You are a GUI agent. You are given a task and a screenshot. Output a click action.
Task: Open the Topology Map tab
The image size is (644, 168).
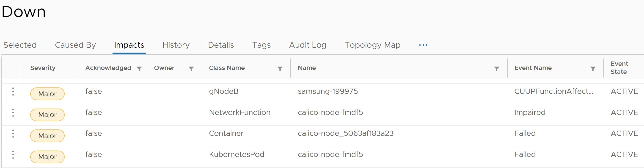click(372, 45)
